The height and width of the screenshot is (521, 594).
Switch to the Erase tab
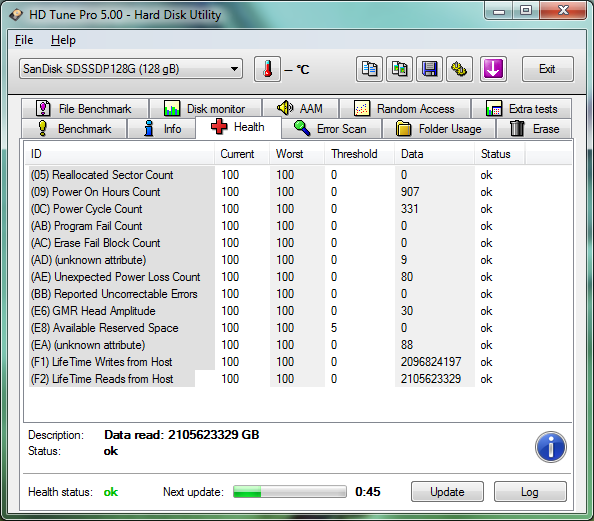click(534, 129)
